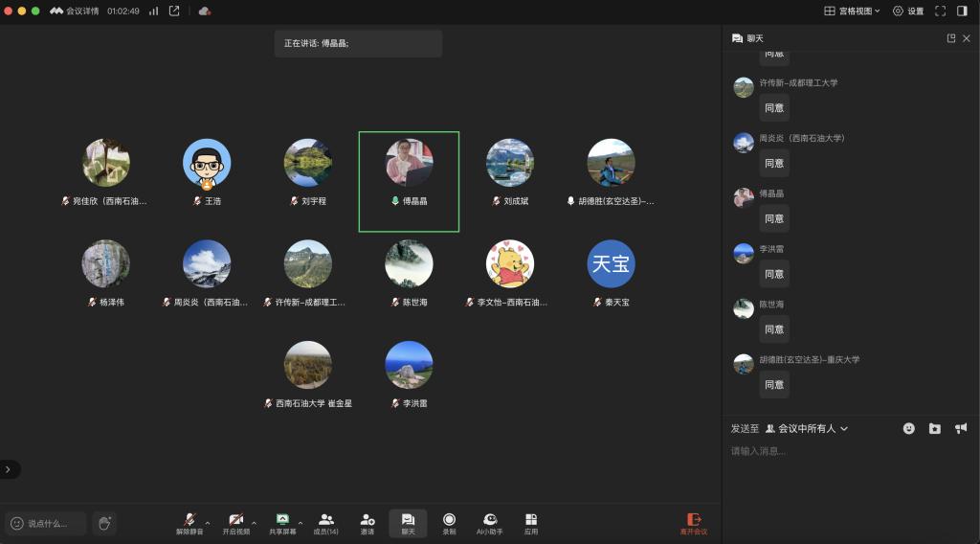Open the emoji picker in chat
Screen dimensions: 980x544
coord(909,428)
